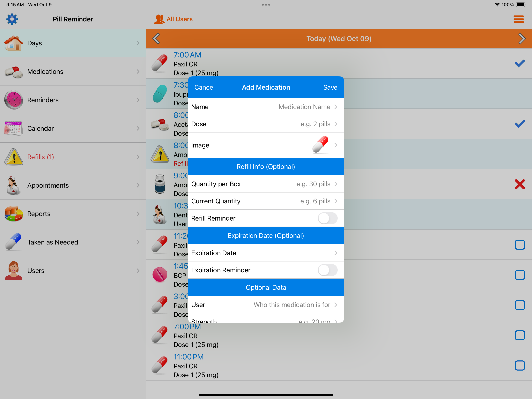Click the 'e.g. 6 pills' quantity field
Screen dimensions: 532x399
(315, 201)
